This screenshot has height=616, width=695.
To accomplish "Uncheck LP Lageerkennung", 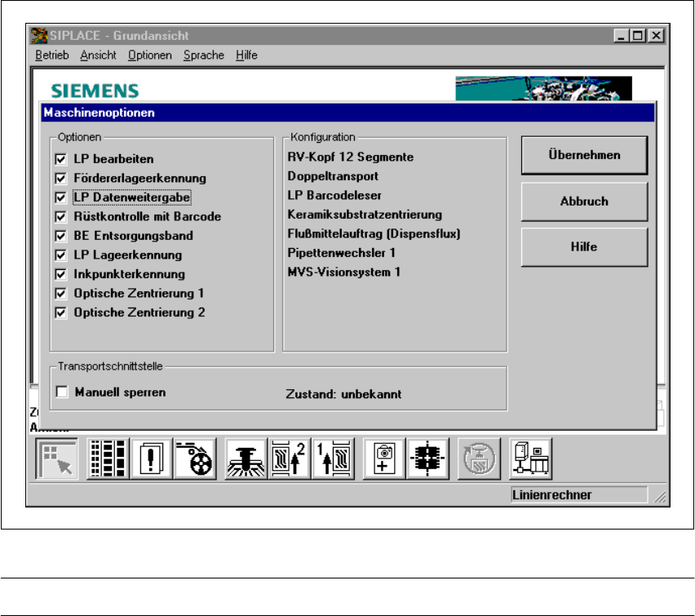I will tap(60, 255).
